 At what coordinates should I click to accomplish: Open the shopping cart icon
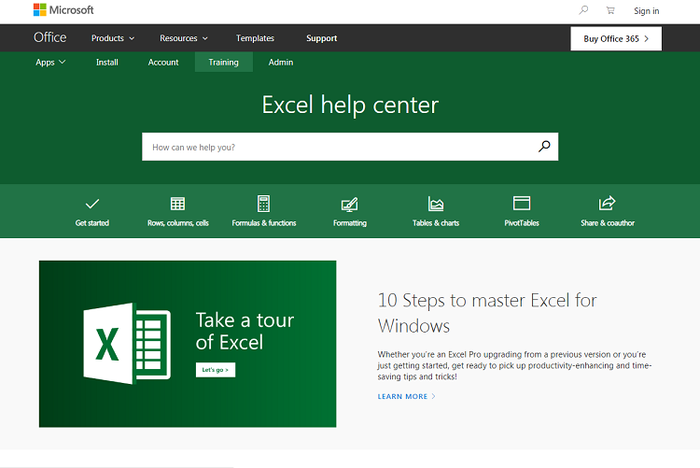click(610, 10)
